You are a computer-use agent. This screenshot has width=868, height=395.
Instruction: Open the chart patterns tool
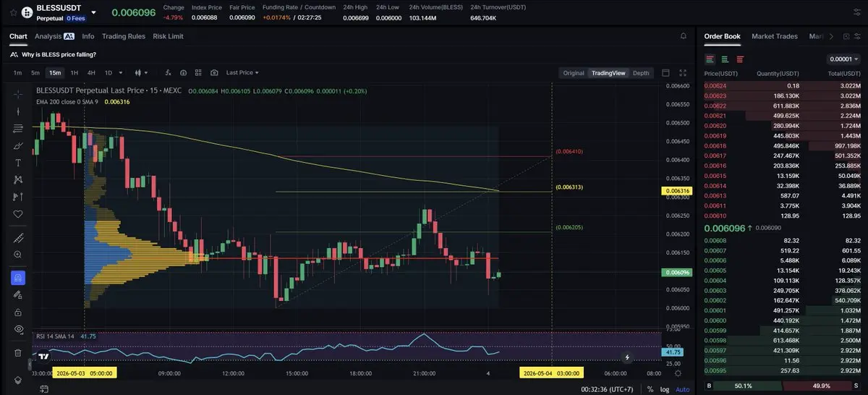(18, 179)
